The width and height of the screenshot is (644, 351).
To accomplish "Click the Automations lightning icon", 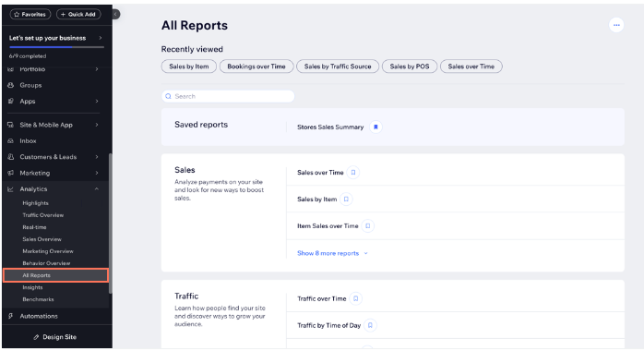I will tap(11, 316).
